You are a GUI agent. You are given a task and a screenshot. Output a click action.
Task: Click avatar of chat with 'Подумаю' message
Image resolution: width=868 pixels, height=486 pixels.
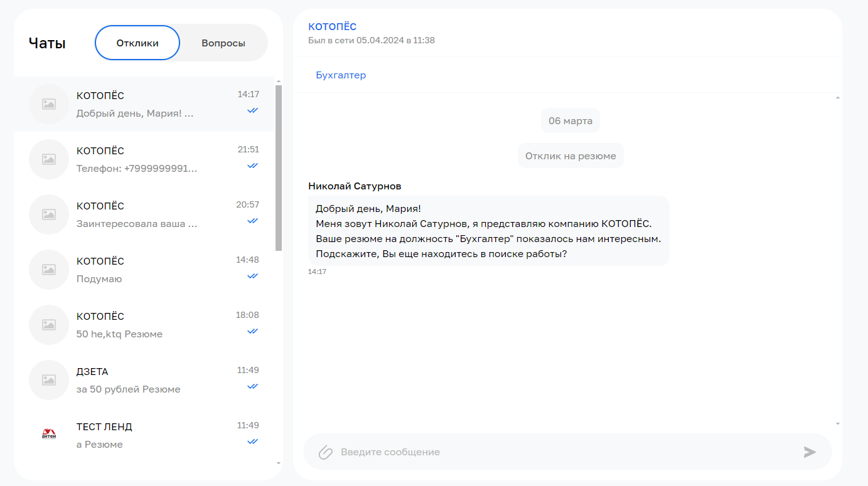(49, 270)
